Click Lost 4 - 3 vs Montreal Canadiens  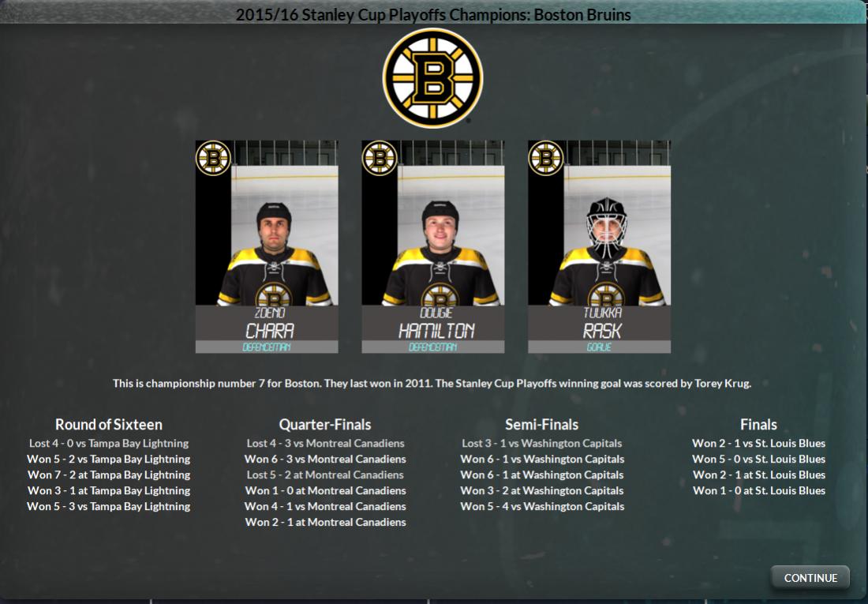point(325,443)
